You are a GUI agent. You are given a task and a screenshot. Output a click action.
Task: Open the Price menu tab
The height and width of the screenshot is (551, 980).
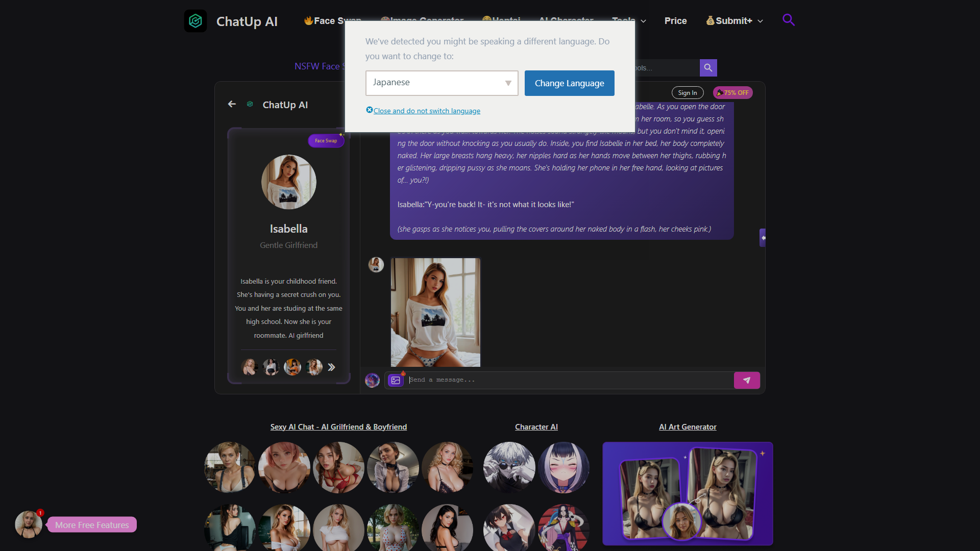[x=674, y=20]
